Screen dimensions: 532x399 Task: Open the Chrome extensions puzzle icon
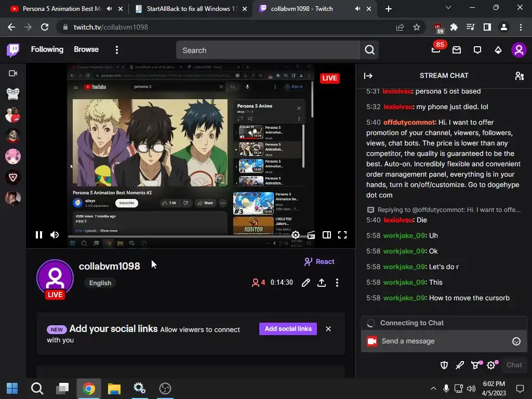point(454,27)
